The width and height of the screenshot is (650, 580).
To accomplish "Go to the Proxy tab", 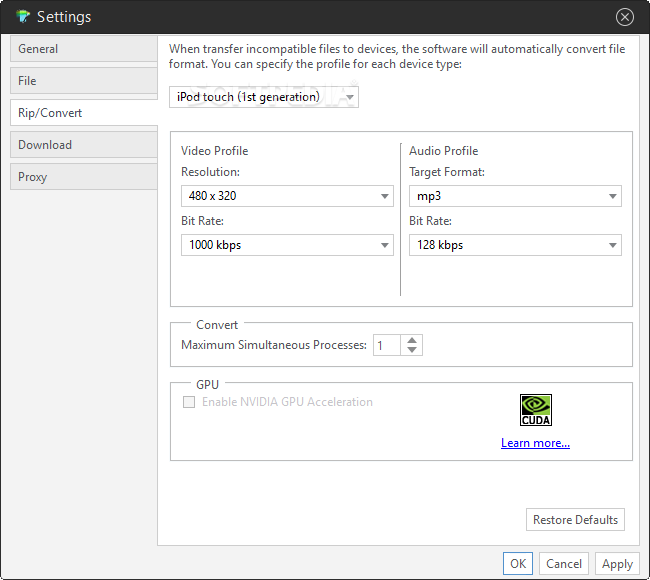I will [84, 177].
